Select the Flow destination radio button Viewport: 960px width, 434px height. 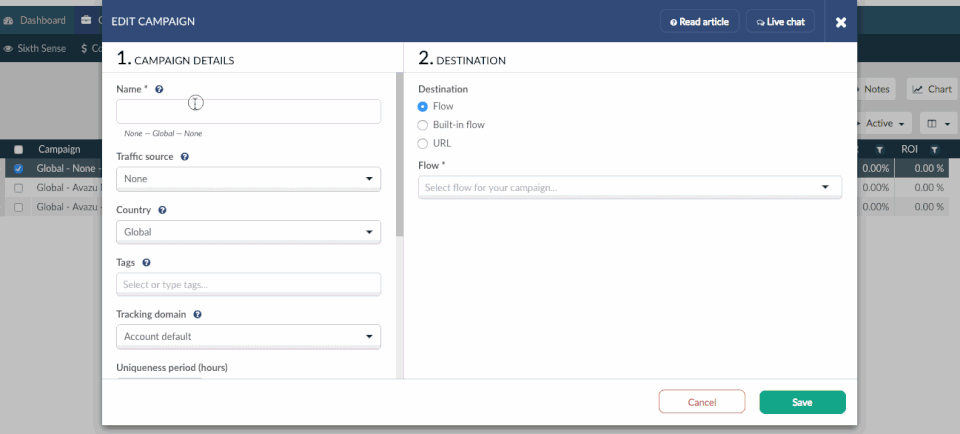point(423,106)
